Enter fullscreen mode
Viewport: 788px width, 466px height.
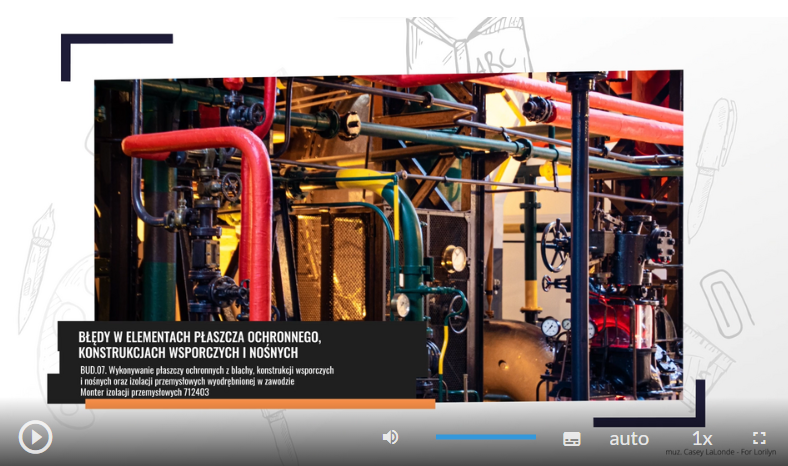759,438
